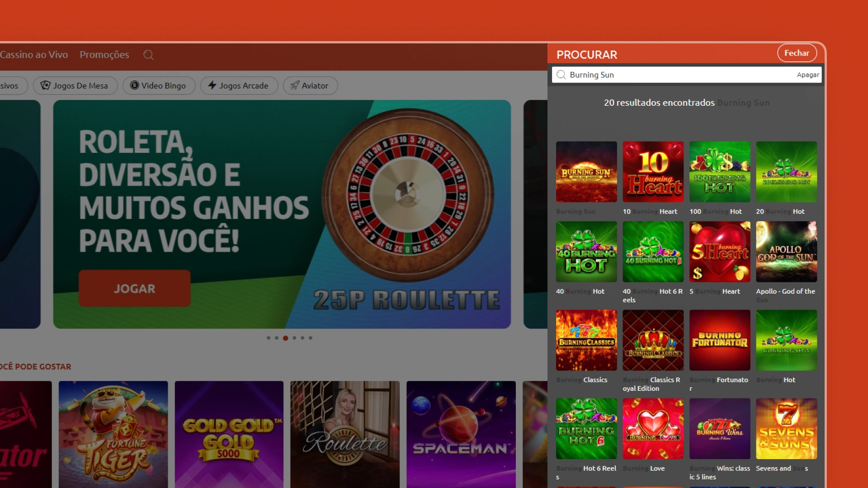Image resolution: width=868 pixels, height=488 pixels.
Task: Click the Aviator rocket icon
Action: 295,85
